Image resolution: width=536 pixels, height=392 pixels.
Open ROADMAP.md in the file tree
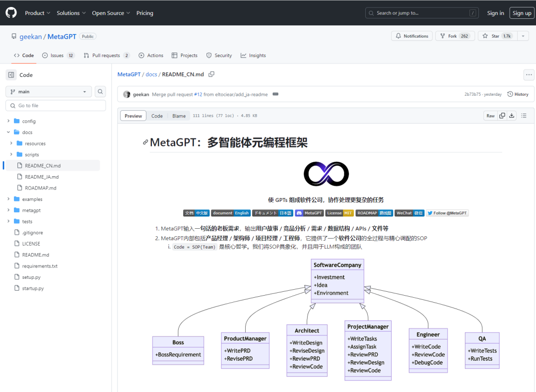coord(41,188)
